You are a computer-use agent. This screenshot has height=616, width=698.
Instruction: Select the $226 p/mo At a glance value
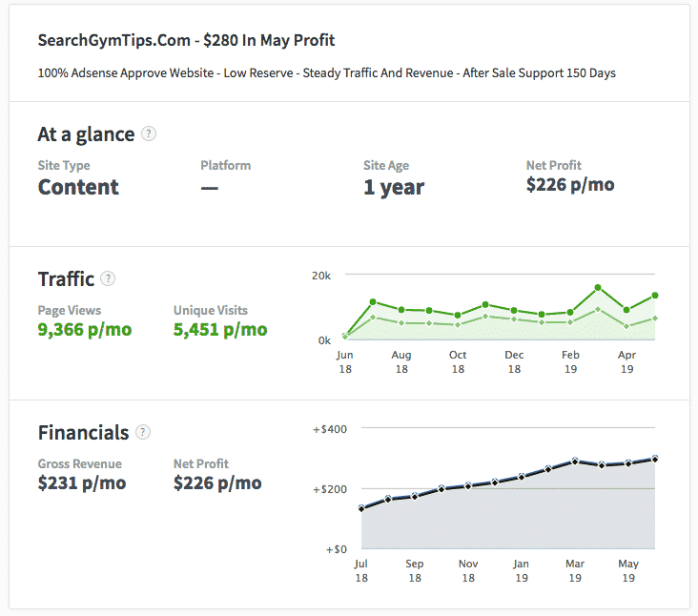click(570, 185)
